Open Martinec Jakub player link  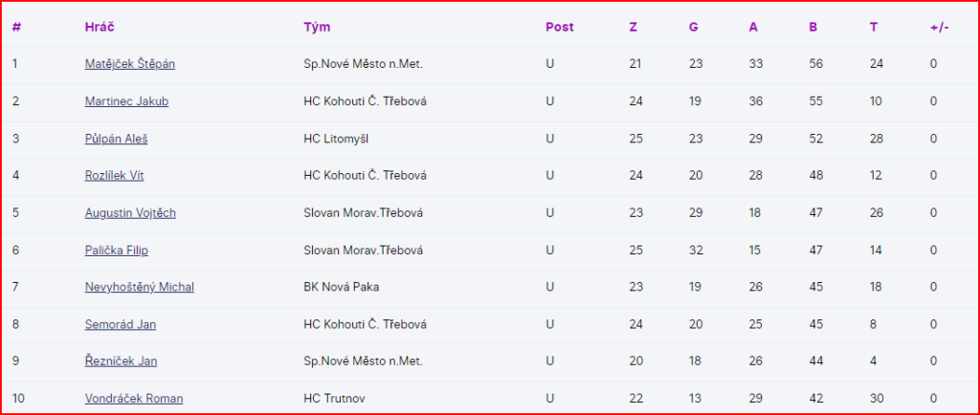[x=126, y=101]
